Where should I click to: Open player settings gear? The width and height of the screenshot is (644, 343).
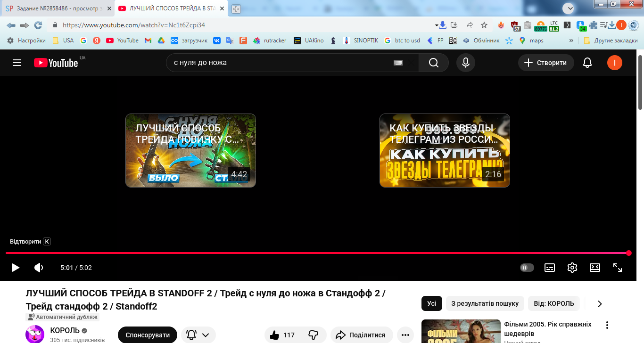pyautogui.click(x=572, y=268)
